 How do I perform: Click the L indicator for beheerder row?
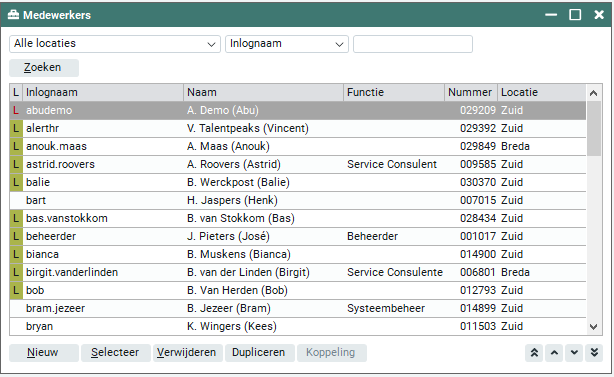tap(16, 236)
